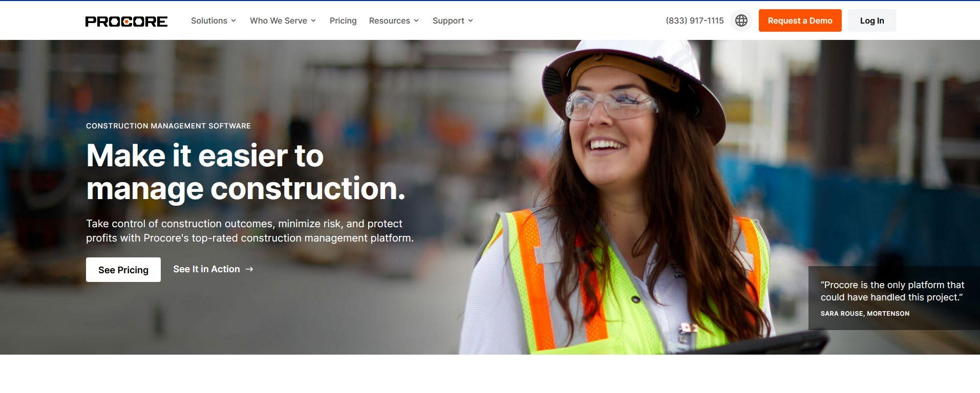Click the Sara Rouse Mortenson quote card

point(894,298)
